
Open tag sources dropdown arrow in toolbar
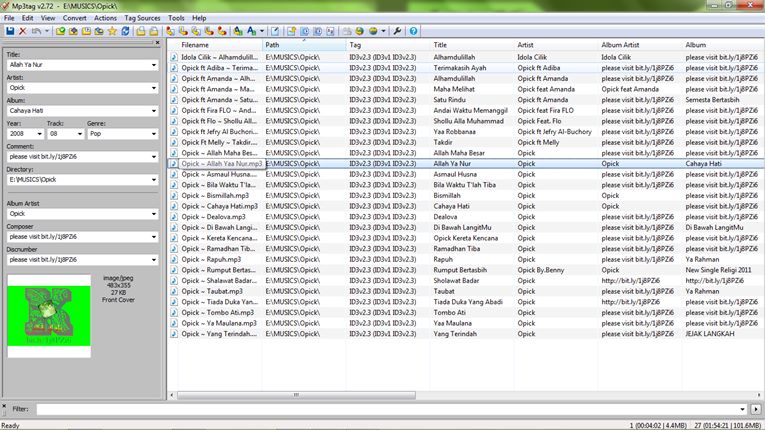[x=383, y=31]
